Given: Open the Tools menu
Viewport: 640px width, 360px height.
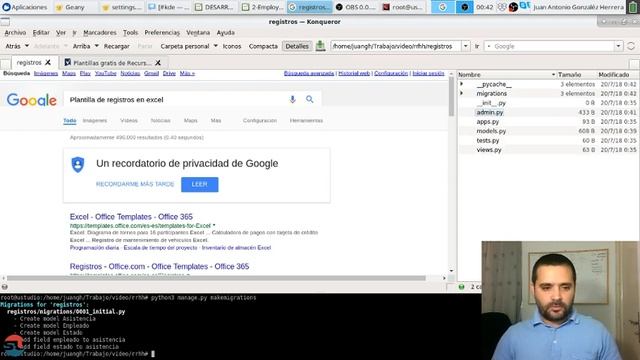Looking at the screenshot, I should pyautogui.click(x=130, y=33).
